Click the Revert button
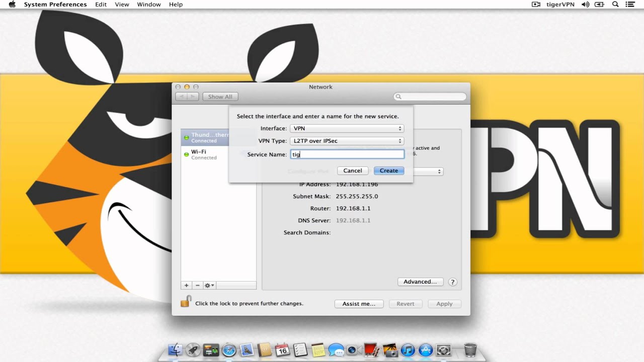Screen dimensions: 644x362 coord(406,304)
